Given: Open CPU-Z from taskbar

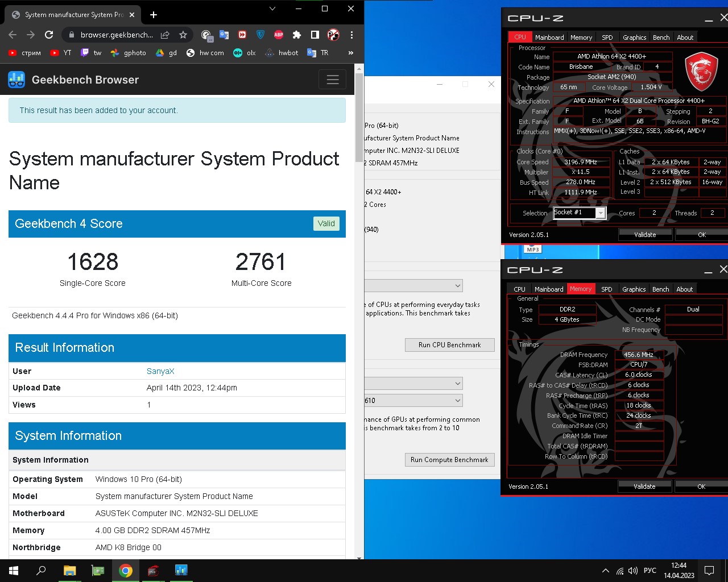Looking at the screenshot, I should [154, 571].
